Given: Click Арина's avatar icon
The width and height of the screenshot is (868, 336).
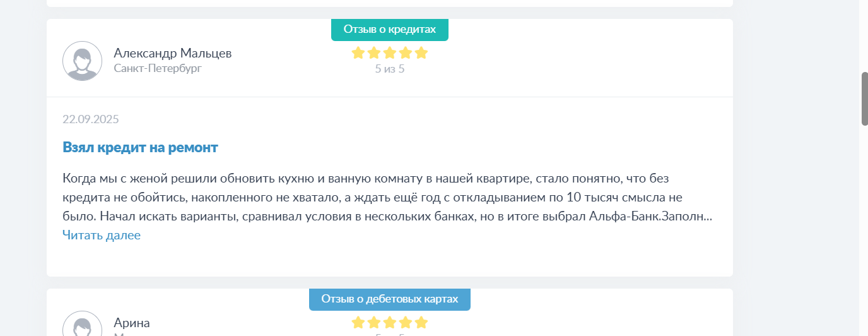Looking at the screenshot, I should 83,323.
